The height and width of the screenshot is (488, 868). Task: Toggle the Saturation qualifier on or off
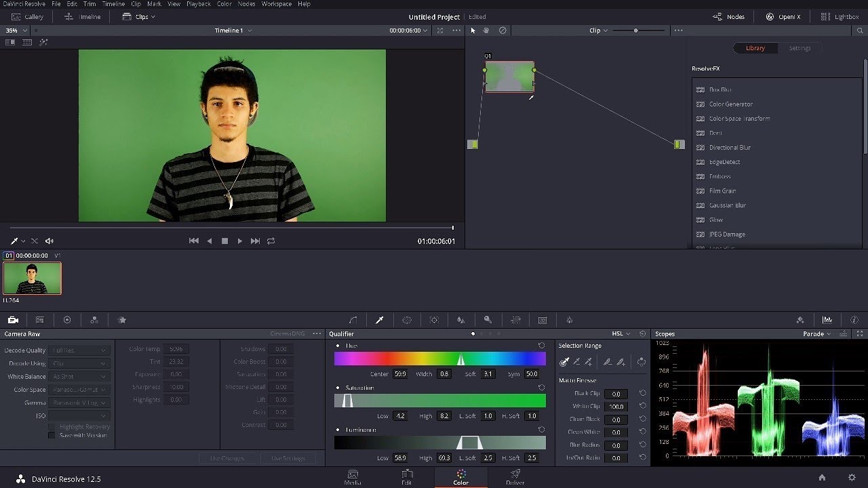[338, 388]
